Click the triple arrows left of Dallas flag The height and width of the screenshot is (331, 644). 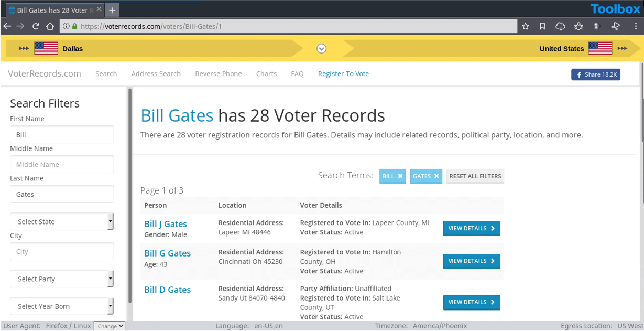(24, 48)
